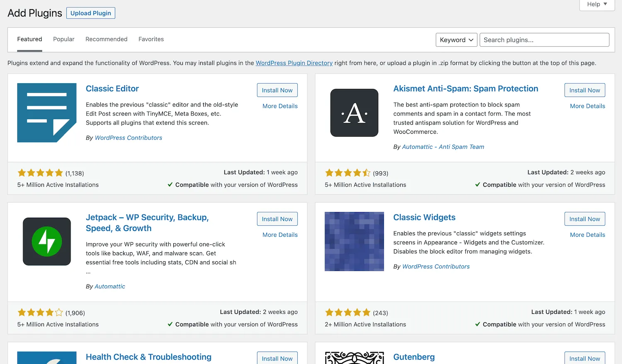Click Akismet's Last Updated 2 weeks ago
622x364 pixels.
[566, 172]
